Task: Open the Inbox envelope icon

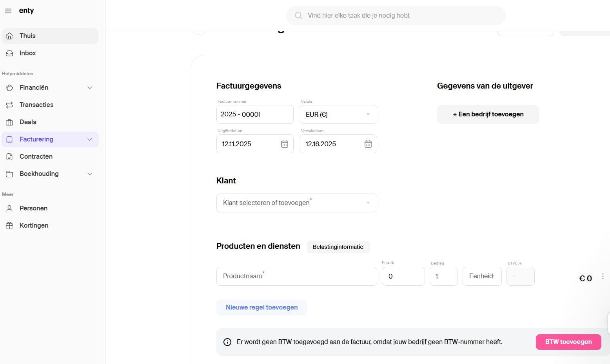Action: (9, 53)
